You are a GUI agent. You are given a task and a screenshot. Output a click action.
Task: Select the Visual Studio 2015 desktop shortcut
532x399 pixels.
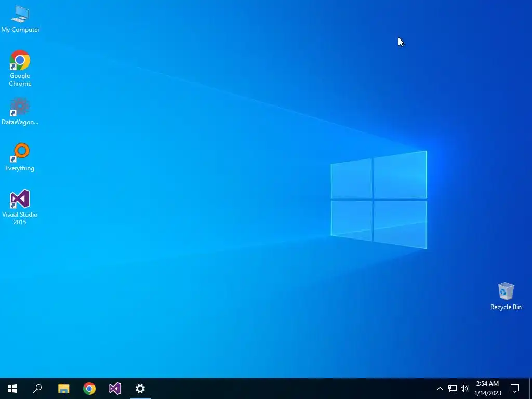(20, 207)
